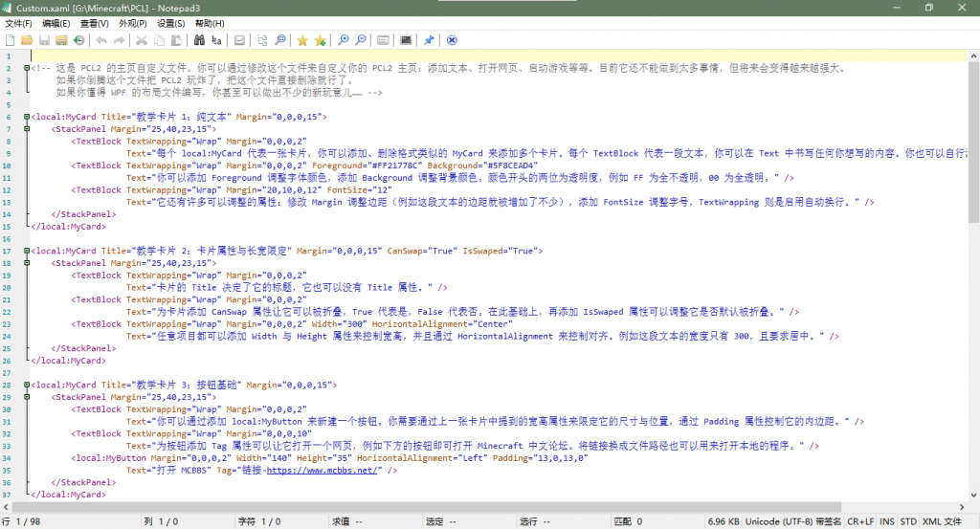This screenshot has width=980, height=529.
Task: Click the blue circled X exit icon
Action: (x=452, y=40)
